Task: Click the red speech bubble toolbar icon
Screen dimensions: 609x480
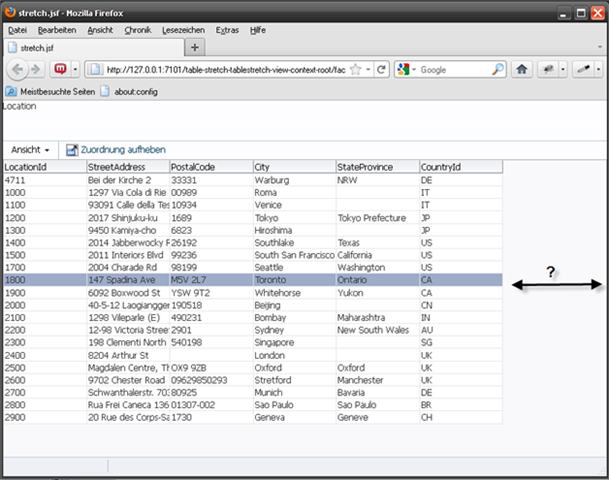Action: click(60, 70)
